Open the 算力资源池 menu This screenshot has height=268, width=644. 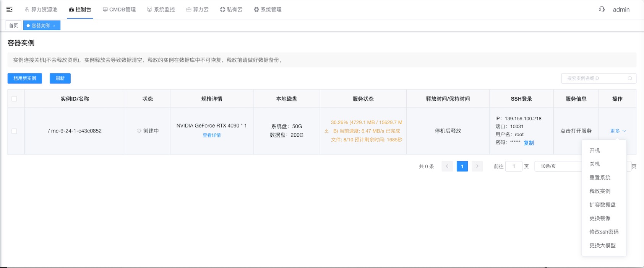point(41,10)
